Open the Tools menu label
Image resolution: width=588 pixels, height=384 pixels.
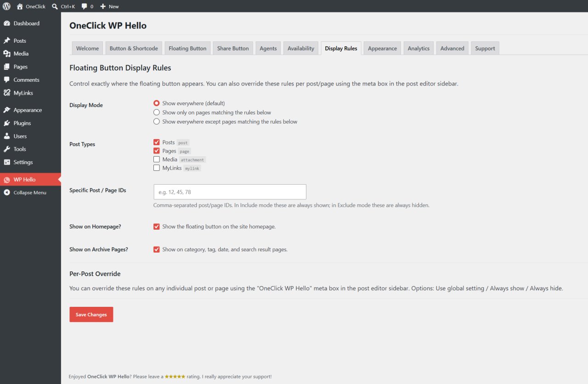[20, 149]
